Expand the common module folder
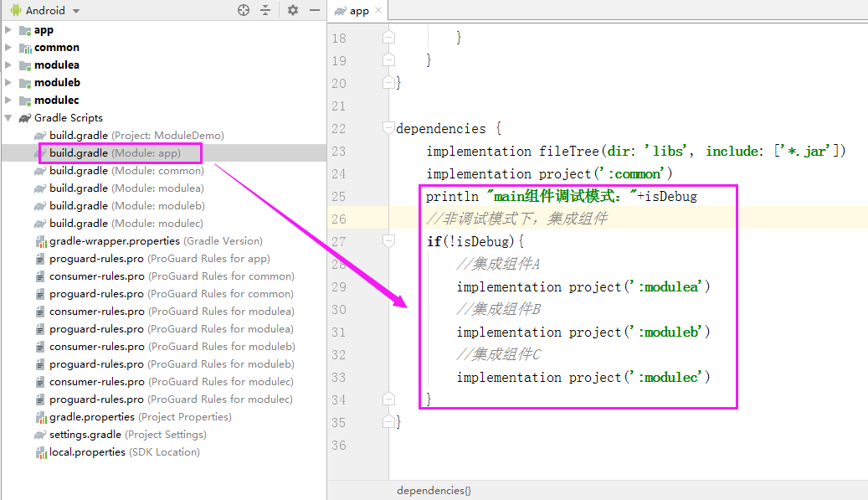868x500 pixels. click(8, 48)
